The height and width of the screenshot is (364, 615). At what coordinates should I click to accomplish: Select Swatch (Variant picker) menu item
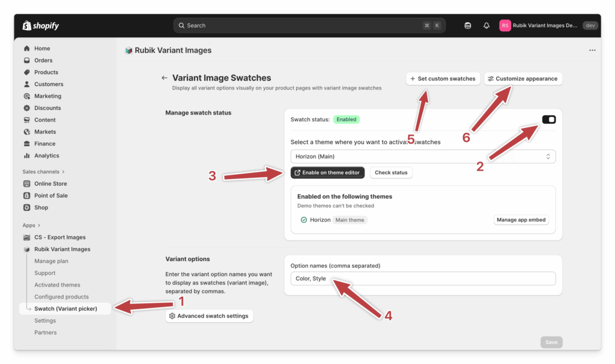(65, 309)
